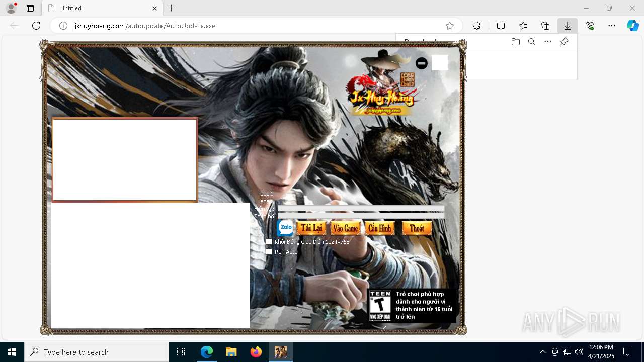Click the Toàn bộ progress bar
The height and width of the screenshot is (362, 644).
(x=361, y=216)
